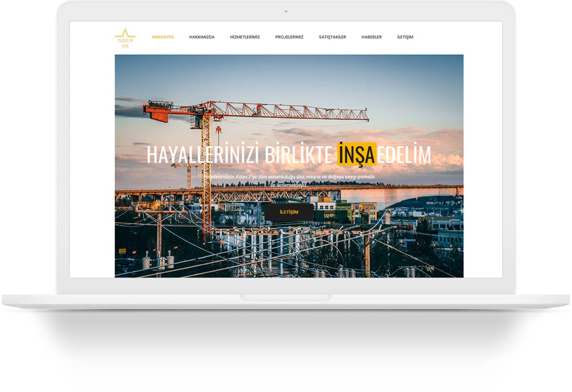The image size is (572, 392).
Task: Open the PROJELERİMİZ menu item
Action: [289, 37]
